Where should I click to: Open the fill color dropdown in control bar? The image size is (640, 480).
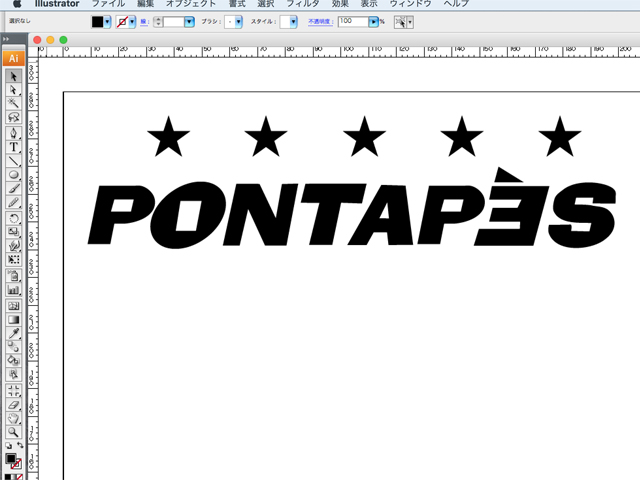[x=107, y=22]
